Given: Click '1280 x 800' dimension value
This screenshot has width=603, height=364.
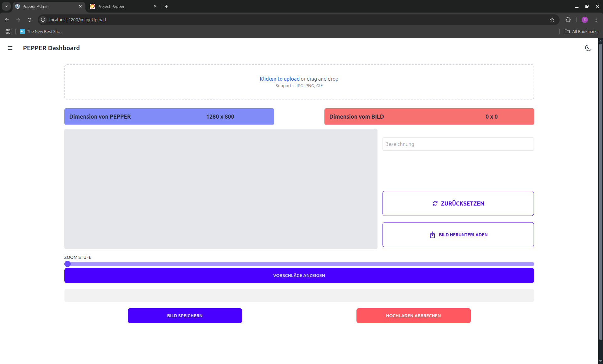Looking at the screenshot, I should pos(220,116).
